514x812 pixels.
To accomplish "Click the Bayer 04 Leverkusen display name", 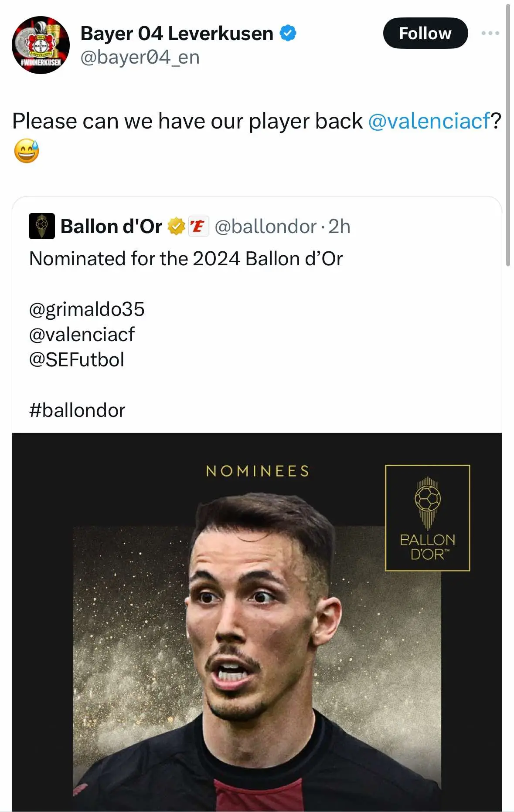I will pyautogui.click(x=177, y=34).
